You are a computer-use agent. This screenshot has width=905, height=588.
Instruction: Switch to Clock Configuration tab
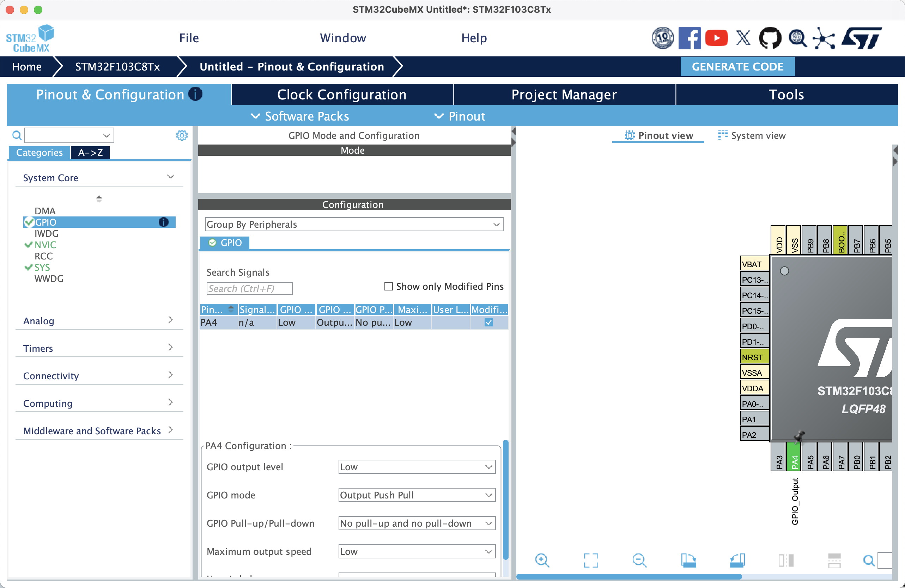pos(342,94)
